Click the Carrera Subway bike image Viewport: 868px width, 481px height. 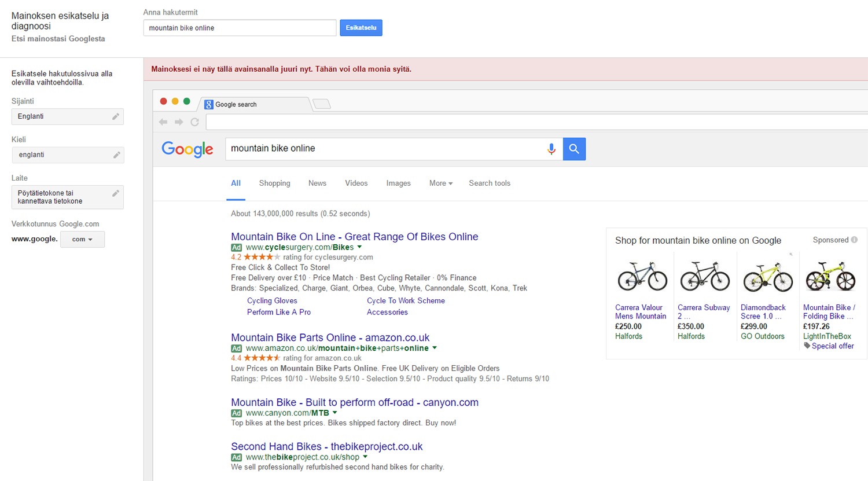coord(705,276)
